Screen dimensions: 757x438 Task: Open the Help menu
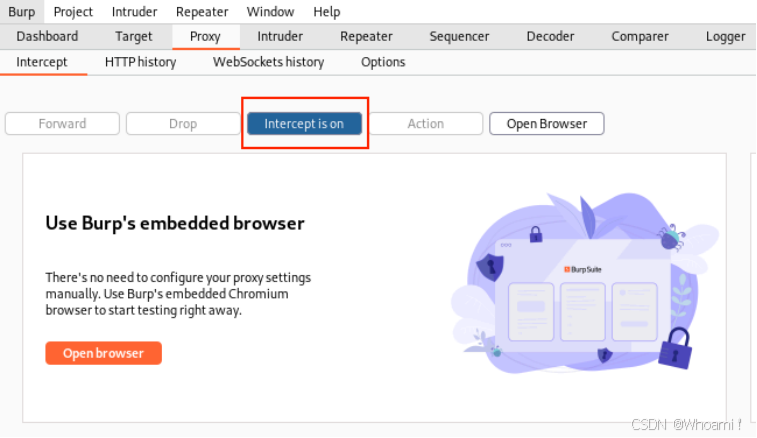[327, 12]
